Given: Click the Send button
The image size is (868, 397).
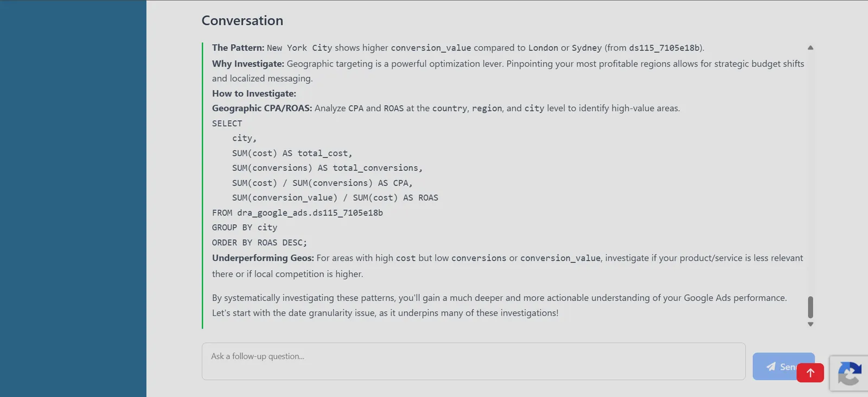Looking at the screenshot, I should tap(783, 367).
